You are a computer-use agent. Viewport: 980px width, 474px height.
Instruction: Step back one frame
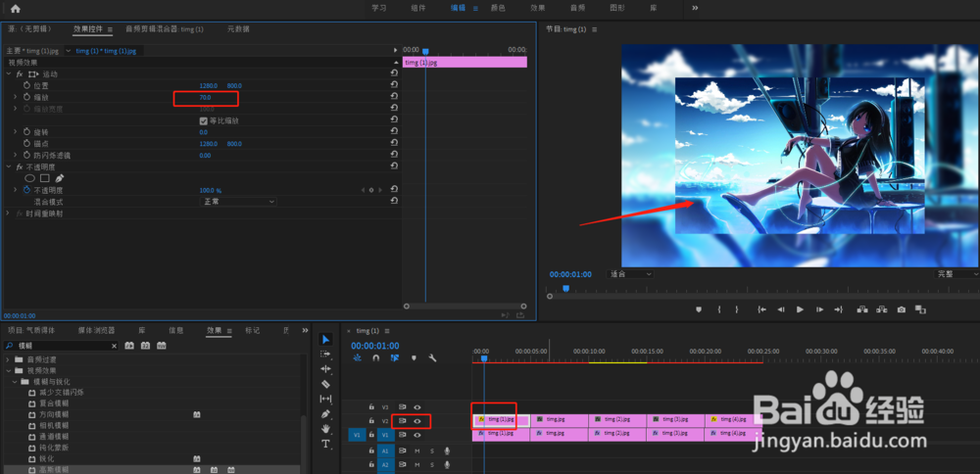pos(781,309)
